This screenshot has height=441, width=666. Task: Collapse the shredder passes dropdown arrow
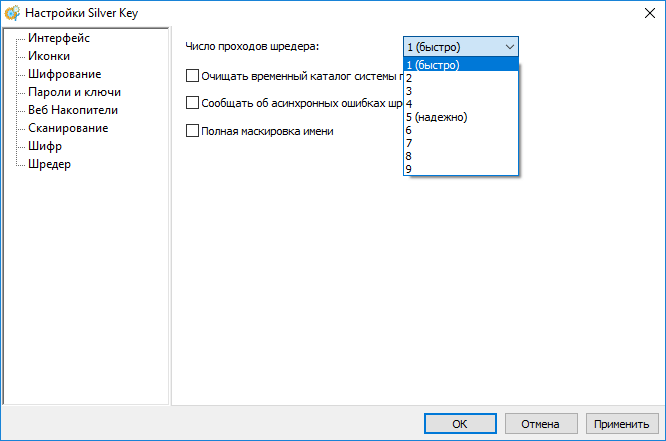510,46
